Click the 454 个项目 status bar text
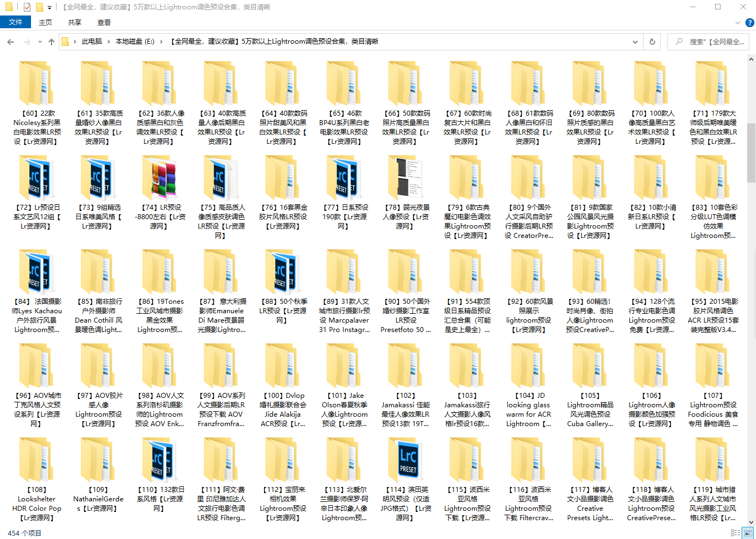 click(x=24, y=533)
